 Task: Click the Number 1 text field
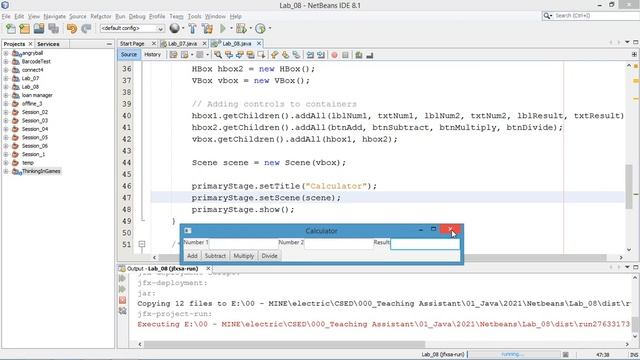243,244
